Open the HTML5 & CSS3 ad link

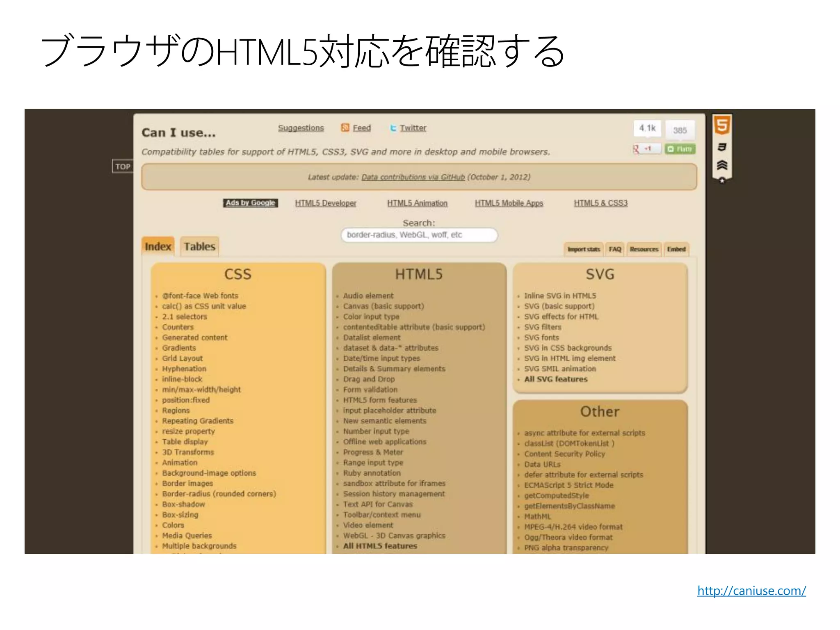[600, 203]
